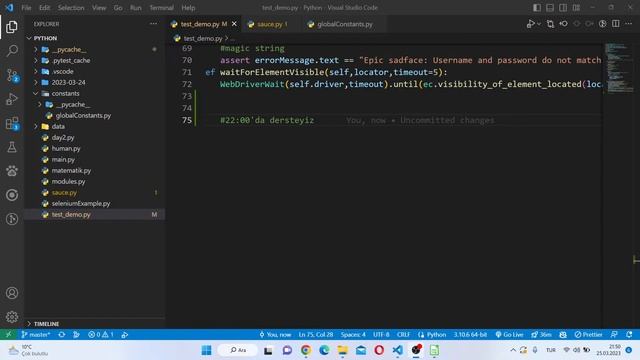Open the Manage gear icon
Viewport: 640px width, 360px height.
click(x=12, y=317)
